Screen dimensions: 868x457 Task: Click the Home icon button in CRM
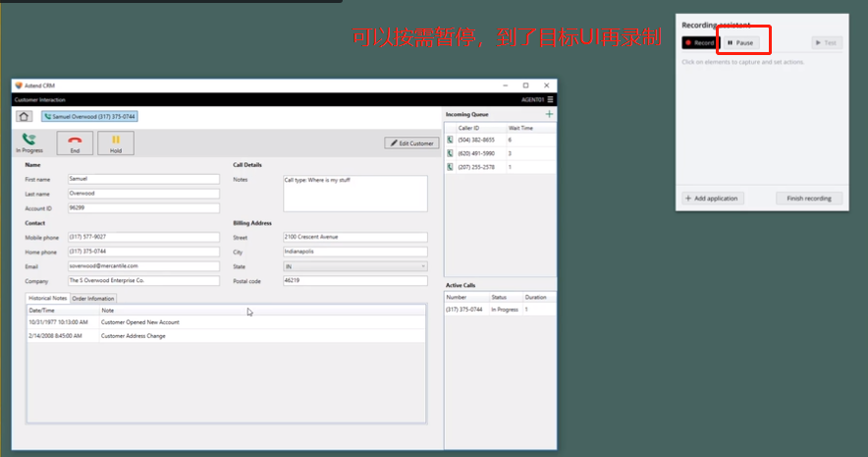coord(24,116)
